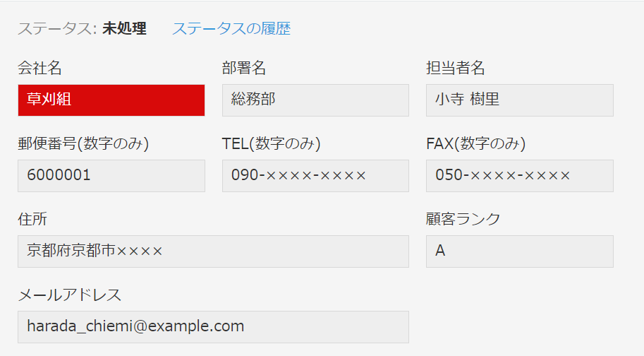This screenshot has height=356, width=644.
Task: Open the ステータスの履歴 link
Action: (231, 28)
